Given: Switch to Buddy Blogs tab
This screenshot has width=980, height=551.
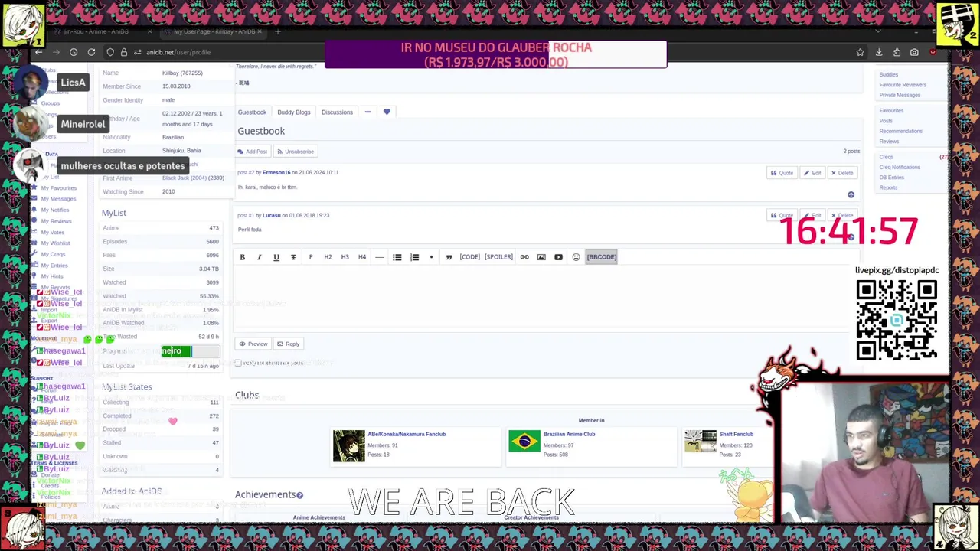Looking at the screenshot, I should click(x=294, y=112).
